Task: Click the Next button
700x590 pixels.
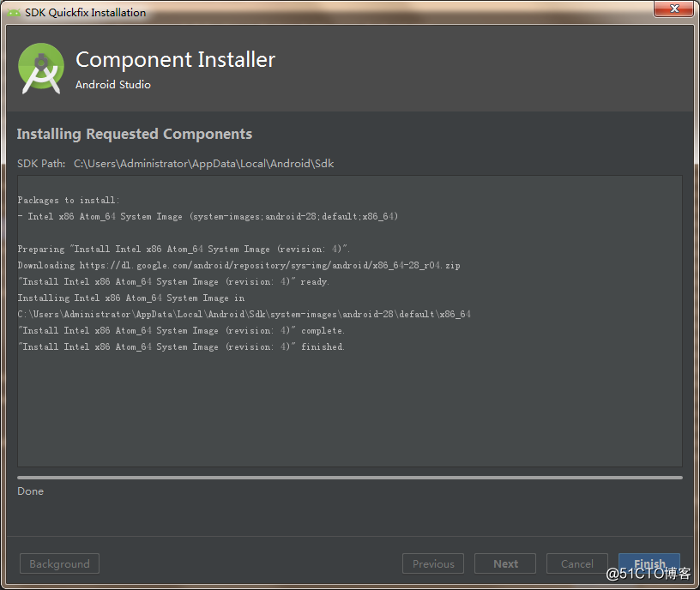Action: 505,563
